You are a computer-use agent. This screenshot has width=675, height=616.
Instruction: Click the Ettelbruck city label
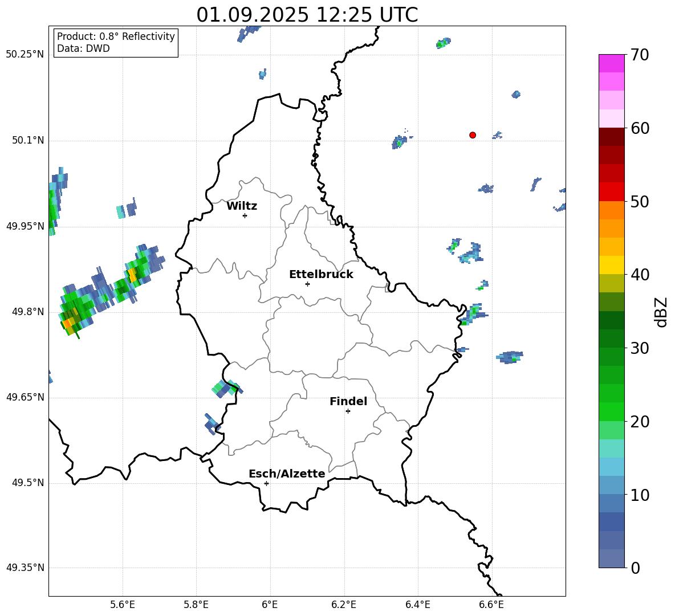tap(321, 275)
